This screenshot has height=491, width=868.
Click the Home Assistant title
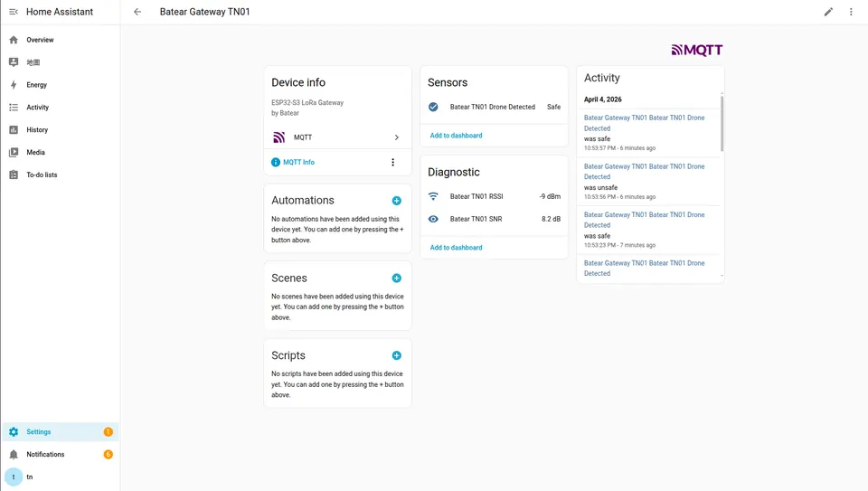(60, 12)
